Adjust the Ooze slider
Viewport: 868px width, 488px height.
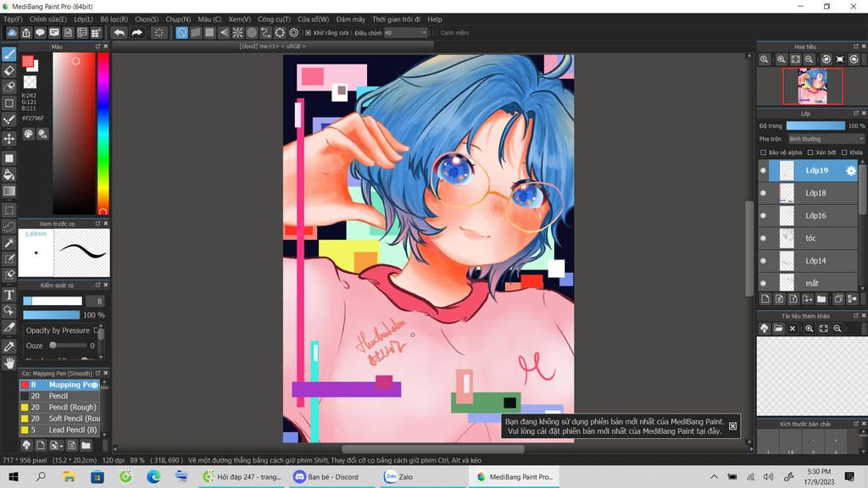[68, 346]
